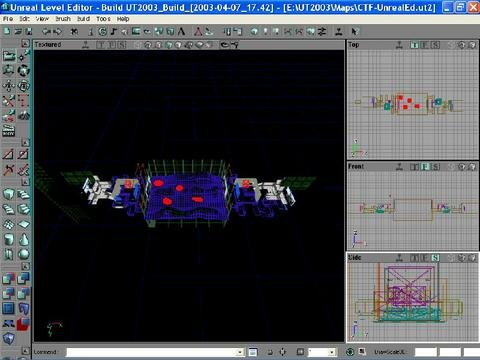Open a map file via toolbar icon
This screenshot has height=360, width=480.
pyautogui.click(x=18, y=32)
